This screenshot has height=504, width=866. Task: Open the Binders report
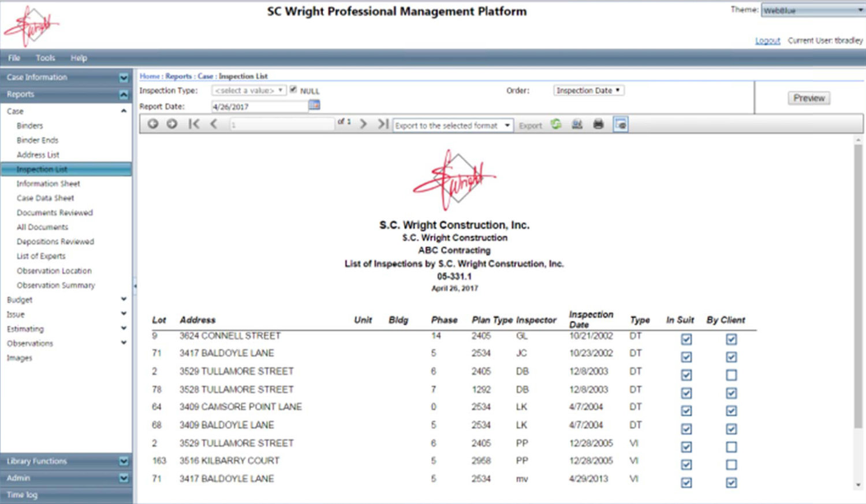point(30,125)
